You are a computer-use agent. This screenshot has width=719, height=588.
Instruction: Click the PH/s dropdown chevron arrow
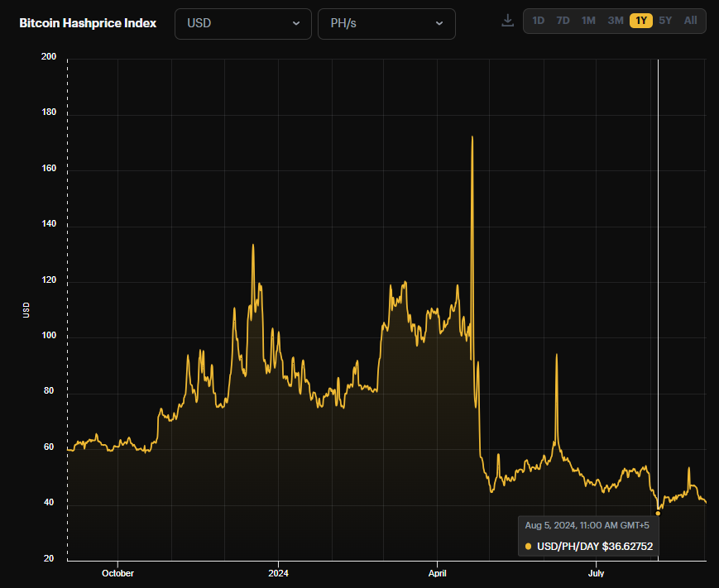[x=439, y=23]
